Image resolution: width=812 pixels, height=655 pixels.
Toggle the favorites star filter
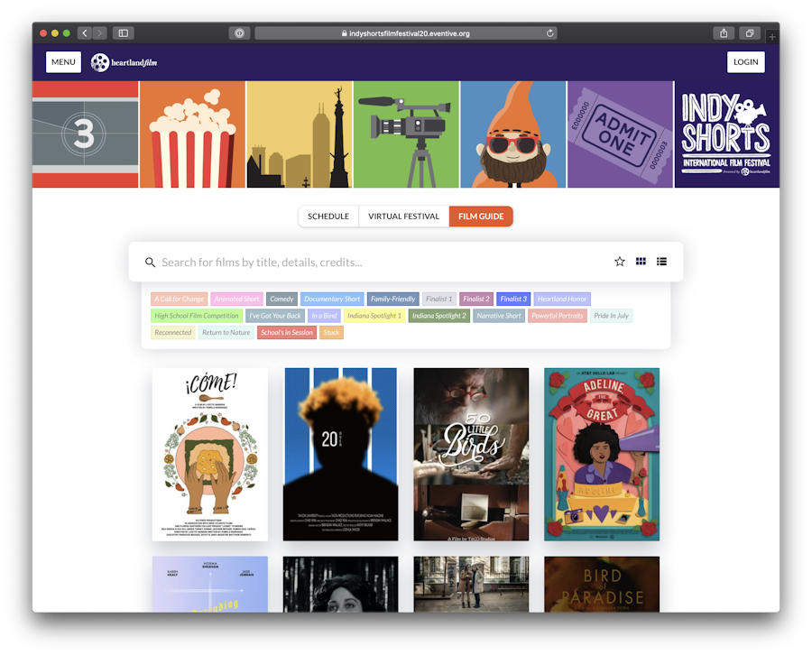tap(620, 261)
